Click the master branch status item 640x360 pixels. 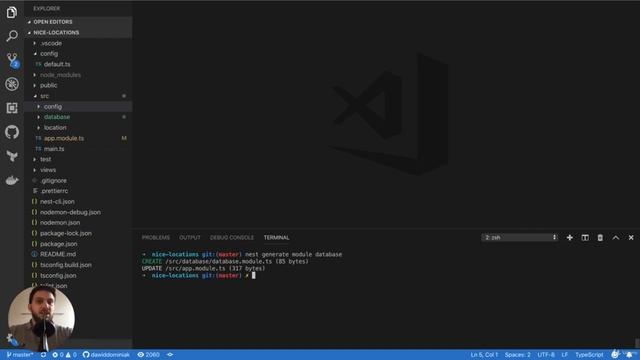20,355
